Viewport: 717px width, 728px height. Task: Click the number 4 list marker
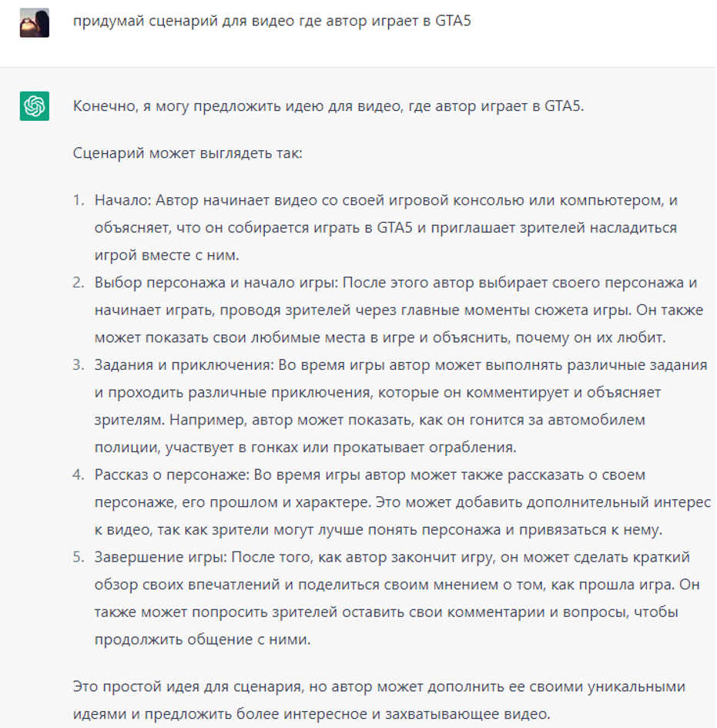79,475
